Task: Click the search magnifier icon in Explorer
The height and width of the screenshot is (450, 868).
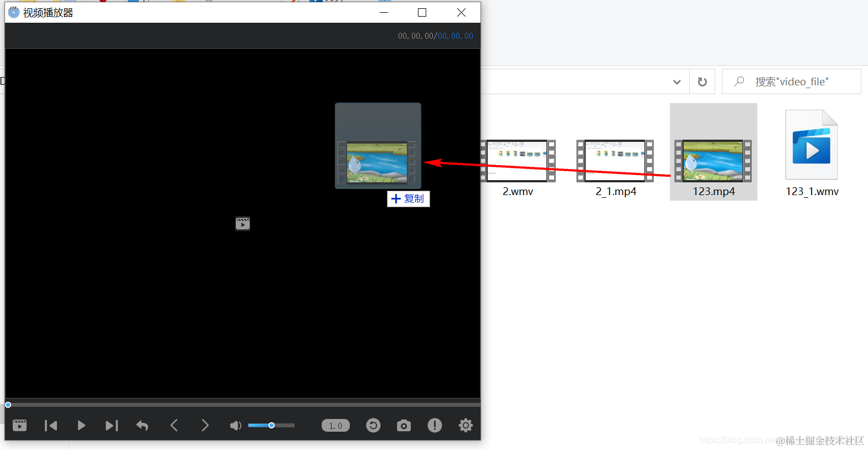Action: pos(738,81)
